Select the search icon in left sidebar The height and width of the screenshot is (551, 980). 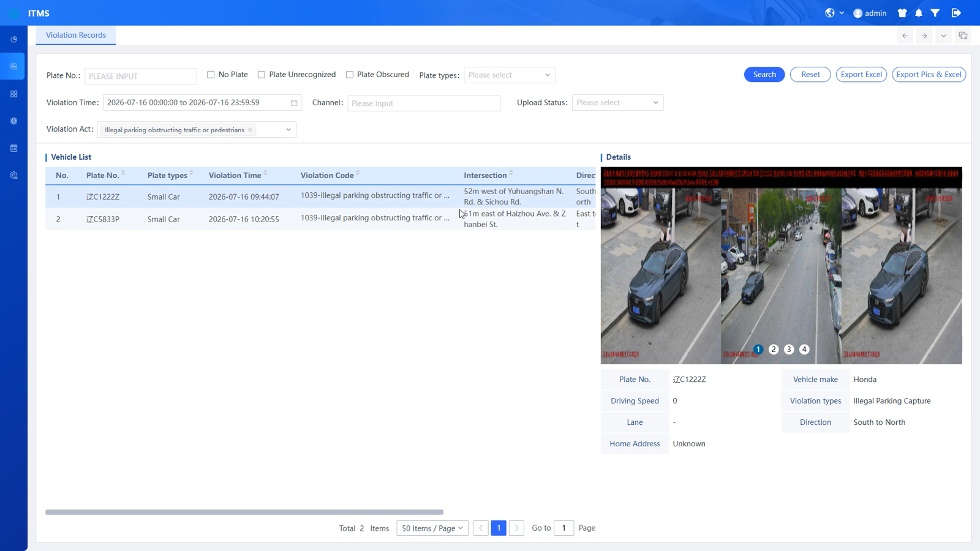coord(13,66)
